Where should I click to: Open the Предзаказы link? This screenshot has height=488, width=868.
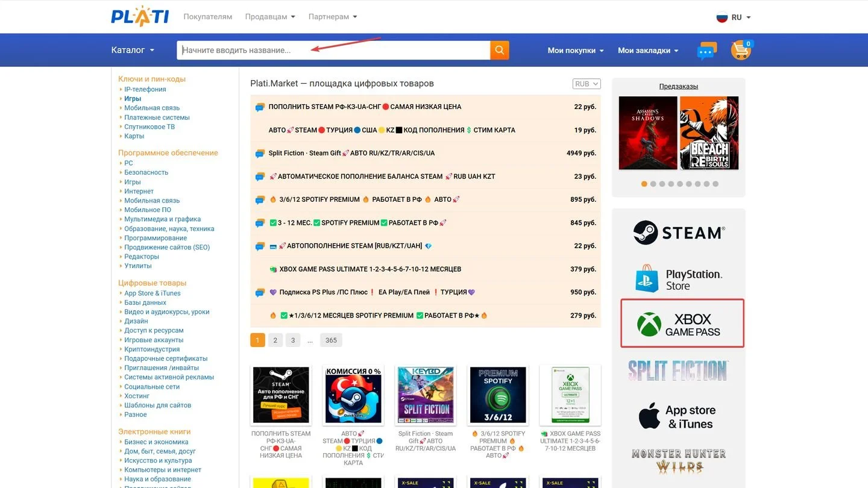pyautogui.click(x=679, y=86)
